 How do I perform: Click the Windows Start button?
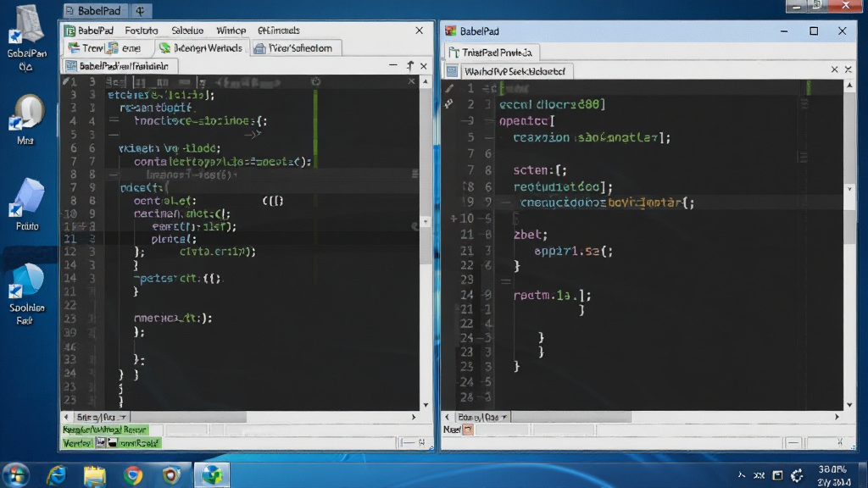tap(16, 475)
